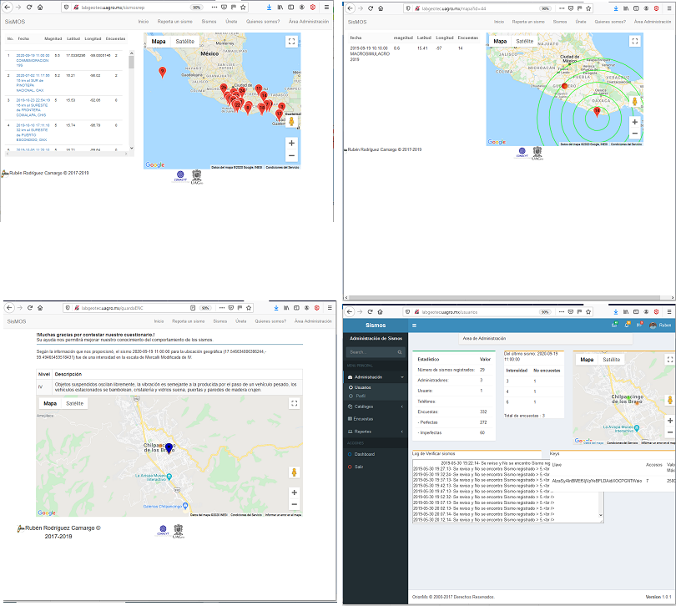Zoom in on the green concentric circles map
686x616 pixels.
click(635, 122)
